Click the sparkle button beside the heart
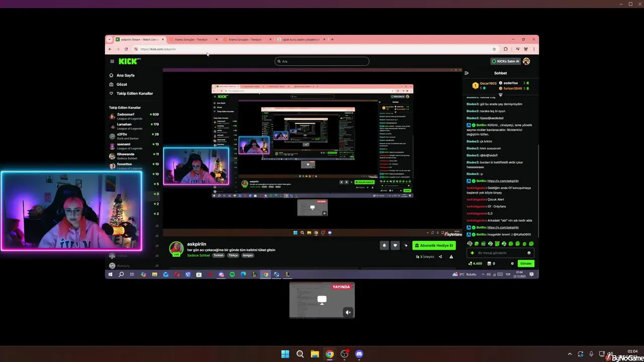This screenshot has height=362, width=644. coord(406,245)
